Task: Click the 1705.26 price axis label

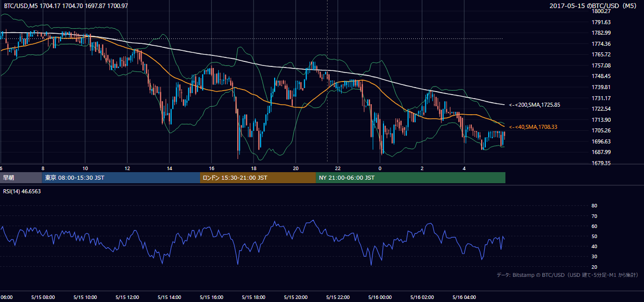Action: (x=601, y=131)
